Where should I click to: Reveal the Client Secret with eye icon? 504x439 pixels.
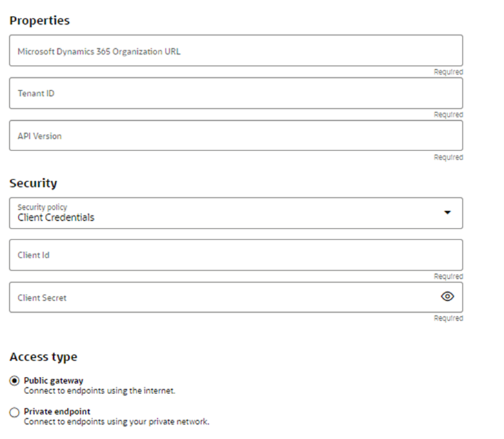[447, 297]
